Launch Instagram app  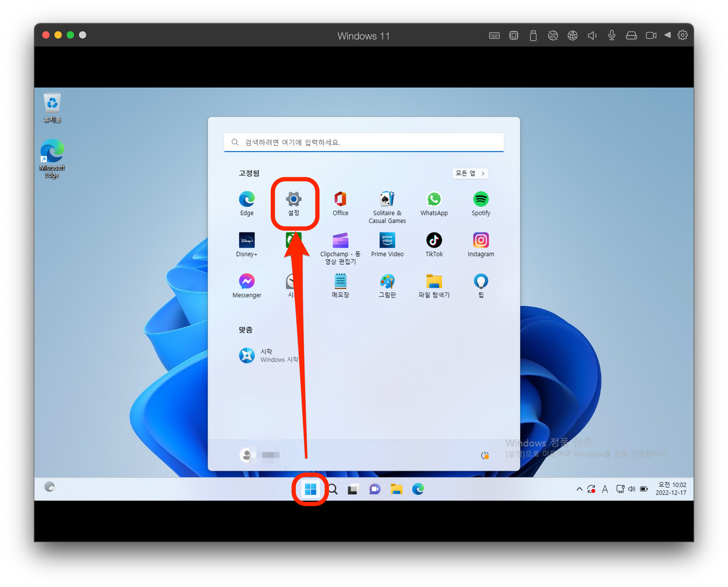481,245
